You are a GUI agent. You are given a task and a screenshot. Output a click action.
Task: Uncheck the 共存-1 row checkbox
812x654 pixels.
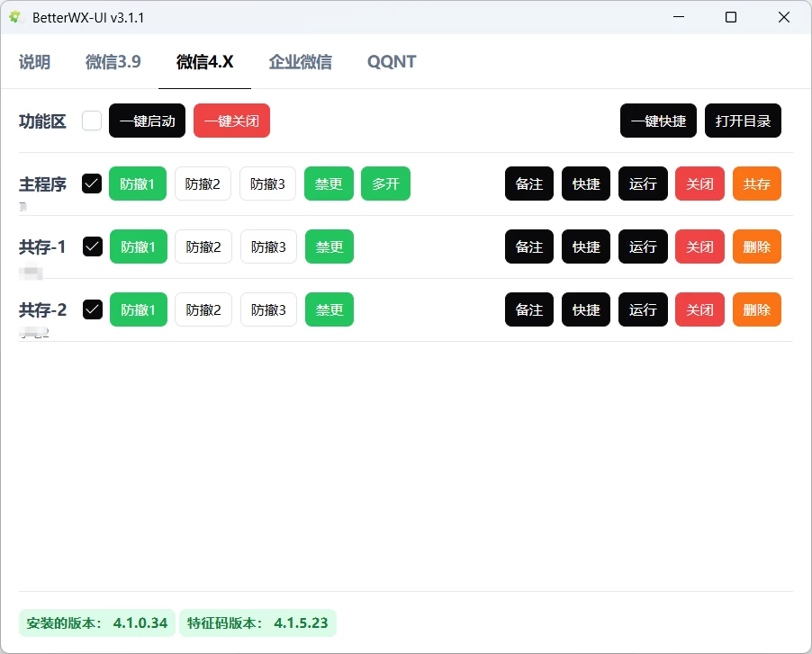coord(91,246)
